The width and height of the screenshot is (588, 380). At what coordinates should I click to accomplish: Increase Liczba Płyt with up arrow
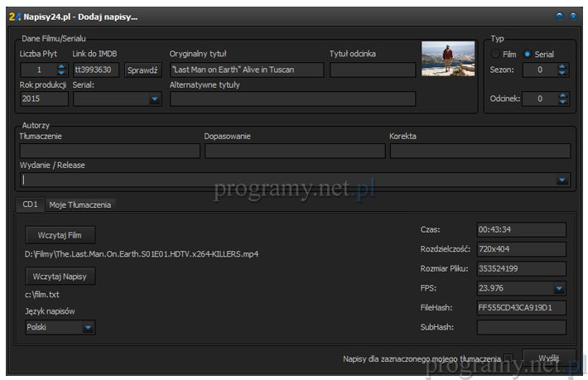pos(61,66)
